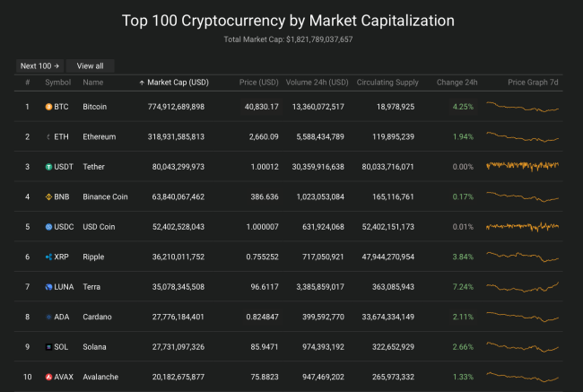Open USD Coin's 7d price graph
The height and width of the screenshot is (392, 583).
(522, 226)
